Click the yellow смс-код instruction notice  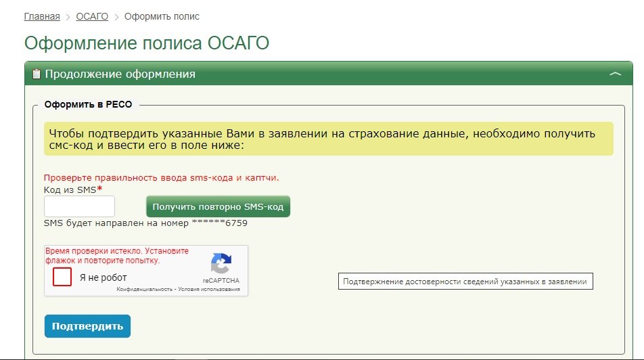pyautogui.click(x=329, y=139)
